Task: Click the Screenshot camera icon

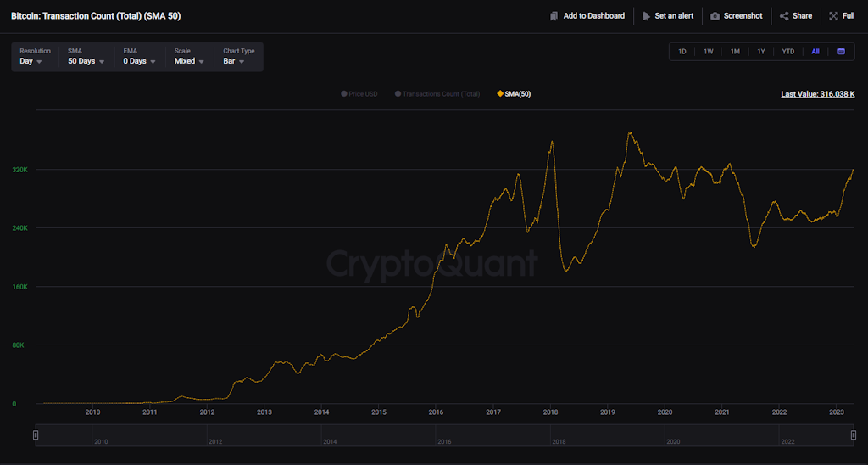Action: 715,16
